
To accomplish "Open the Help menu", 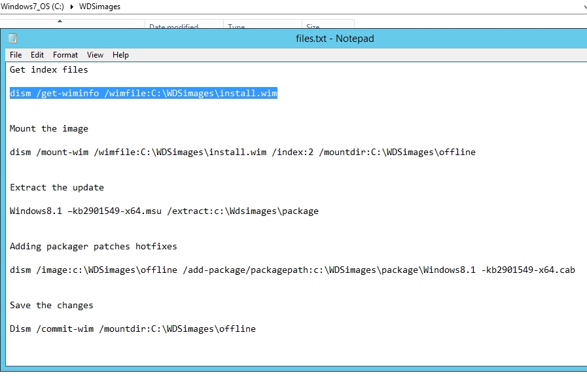I will coord(120,55).
